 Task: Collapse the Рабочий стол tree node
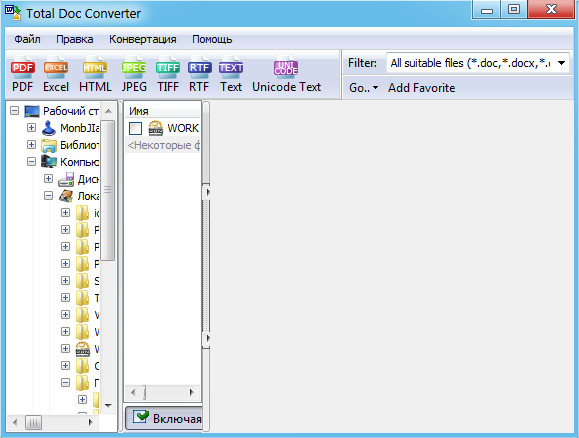(x=14, y=110)
